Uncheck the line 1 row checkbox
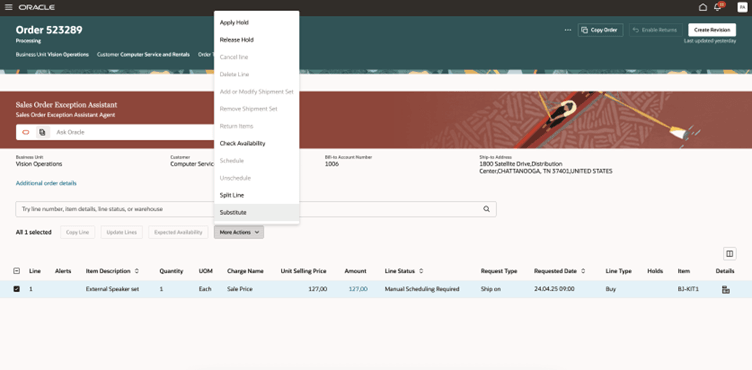The height and width of the screenshot is (370, 752). point(16,289)
